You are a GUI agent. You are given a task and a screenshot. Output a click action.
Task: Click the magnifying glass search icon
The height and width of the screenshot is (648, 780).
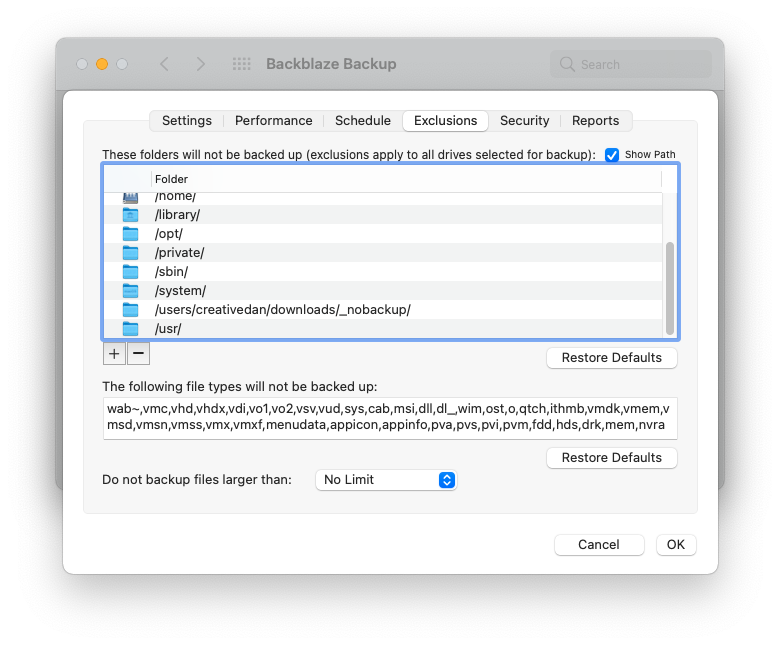point(567,64)
